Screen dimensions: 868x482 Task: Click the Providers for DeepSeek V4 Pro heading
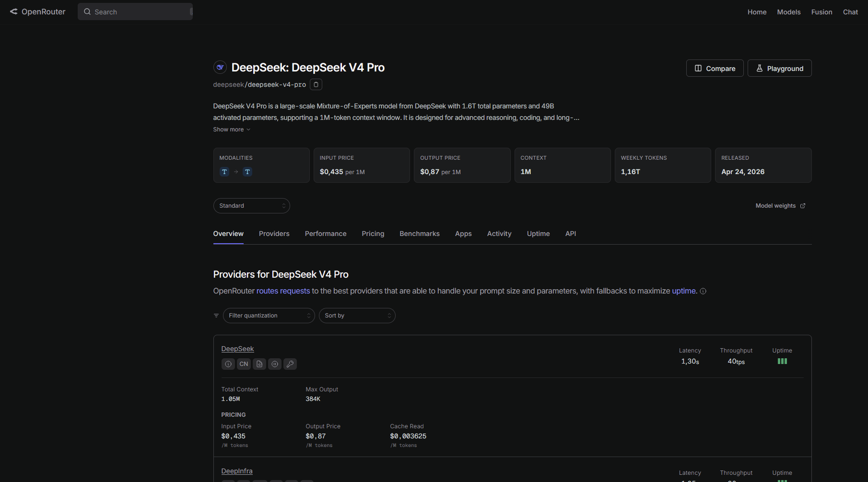(281, 274)
